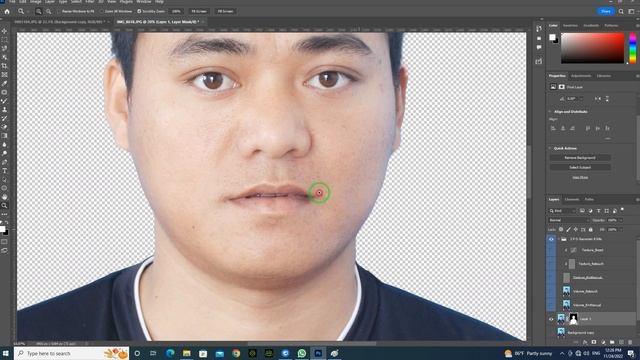Select the Gradient tool
Viewport: 640px width, 360px height.
point(4,136)
